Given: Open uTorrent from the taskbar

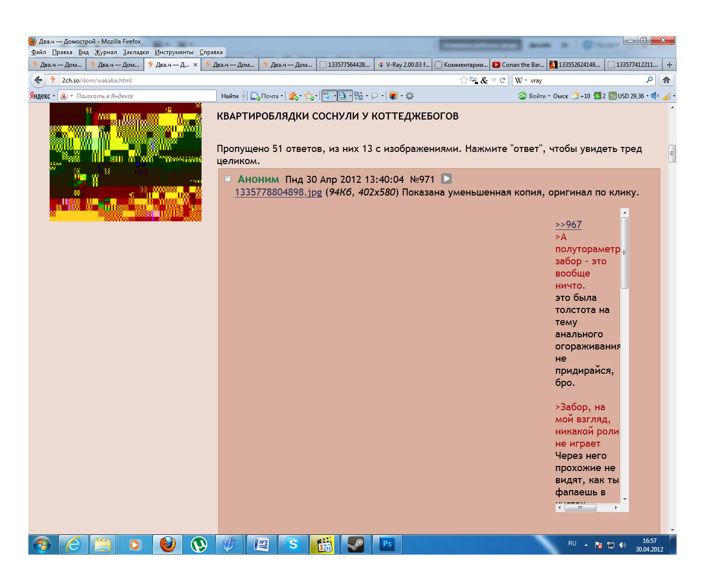Looking at the screenshot, I should click(199, 544).
